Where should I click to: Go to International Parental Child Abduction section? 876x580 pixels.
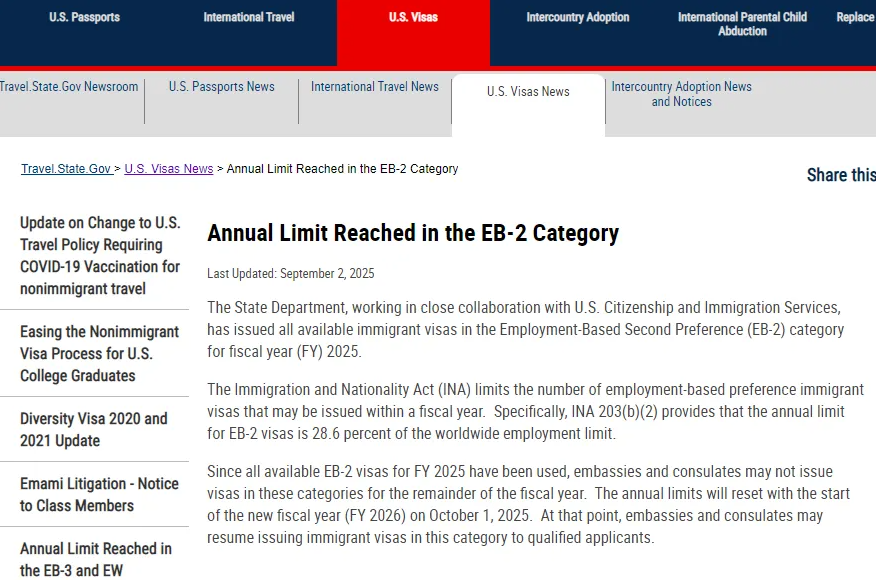[x=742, y=24]
